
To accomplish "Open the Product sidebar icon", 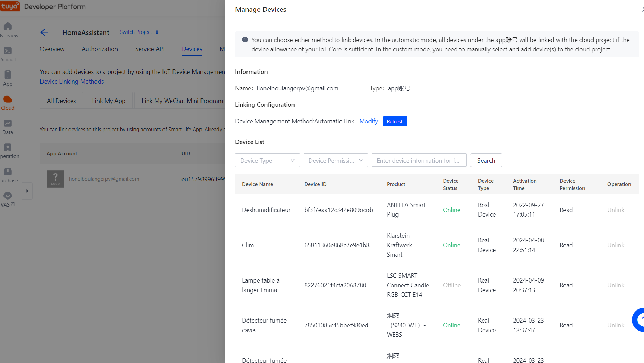I will [8, 51].
